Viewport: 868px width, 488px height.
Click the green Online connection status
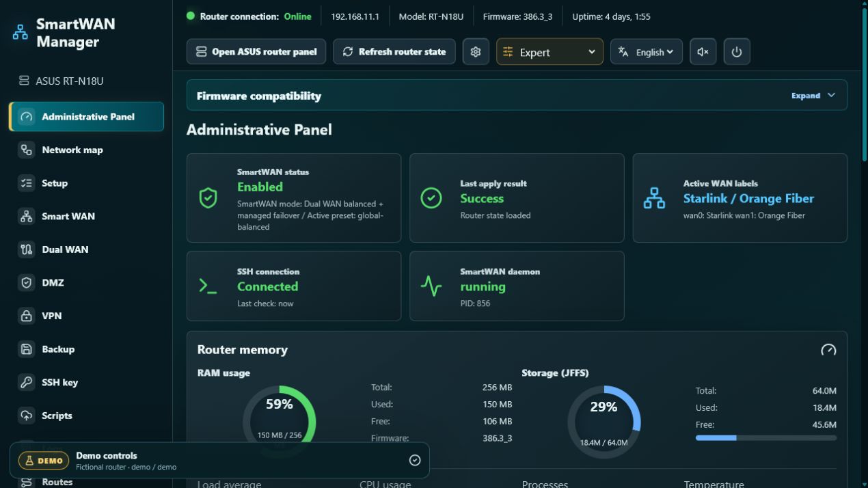click(297, 16)
